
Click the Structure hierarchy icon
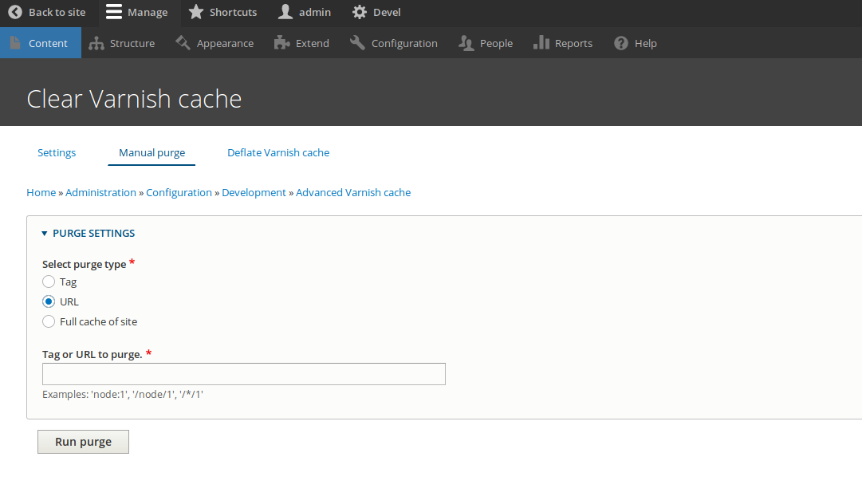pyautogui.click(x=96, y=43)
